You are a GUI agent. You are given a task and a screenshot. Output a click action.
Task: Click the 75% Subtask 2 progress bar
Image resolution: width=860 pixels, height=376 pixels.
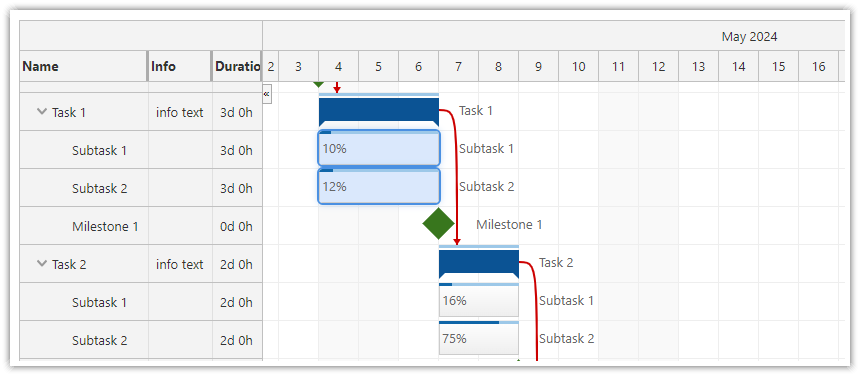point(479,338)
